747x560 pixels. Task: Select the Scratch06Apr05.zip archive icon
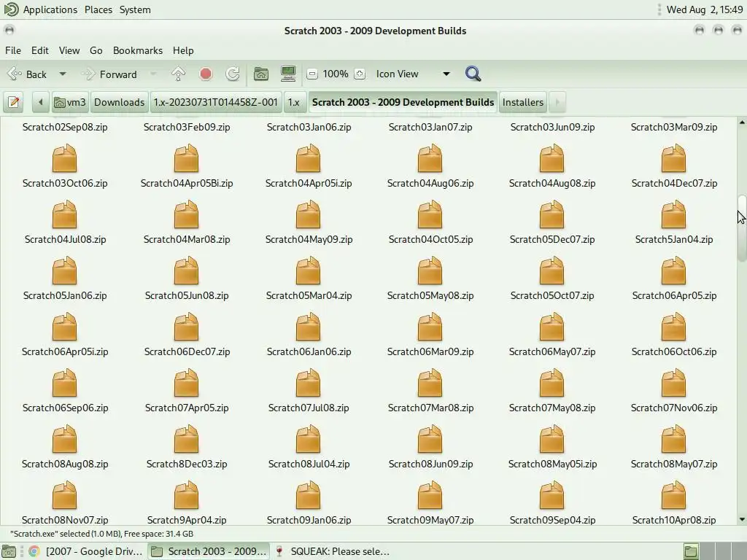(x=674, y=271)
